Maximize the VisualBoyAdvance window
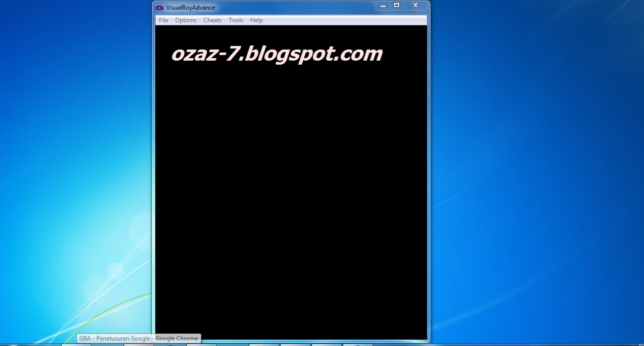The width and height of the screenshot is (644, 346). 397,6
